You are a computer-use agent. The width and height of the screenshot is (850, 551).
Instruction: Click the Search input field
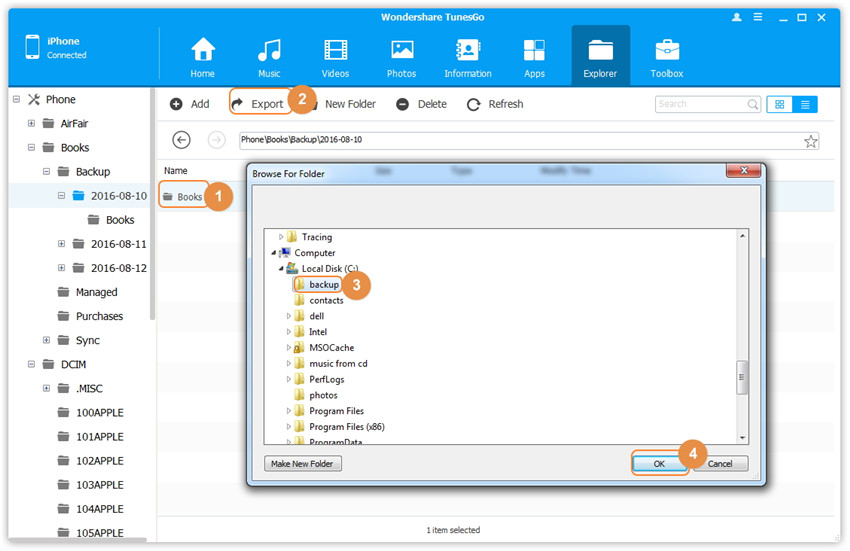(700, 104)
